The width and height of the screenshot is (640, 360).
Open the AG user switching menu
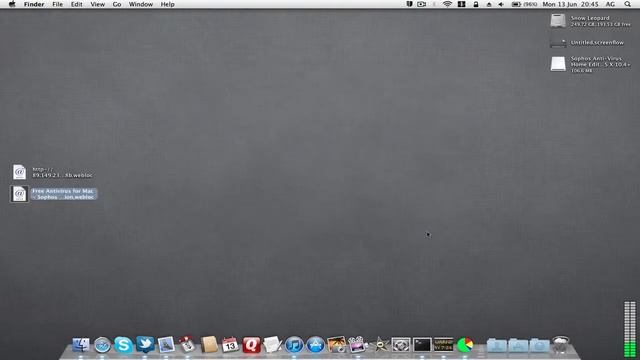pyautogui.click(x=610, y=4)
